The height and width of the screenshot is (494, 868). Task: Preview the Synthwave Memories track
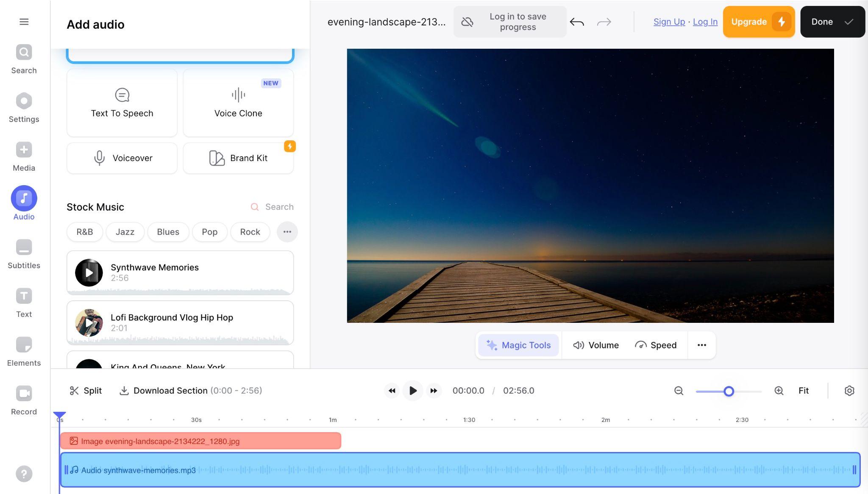(x=89, y=273)
